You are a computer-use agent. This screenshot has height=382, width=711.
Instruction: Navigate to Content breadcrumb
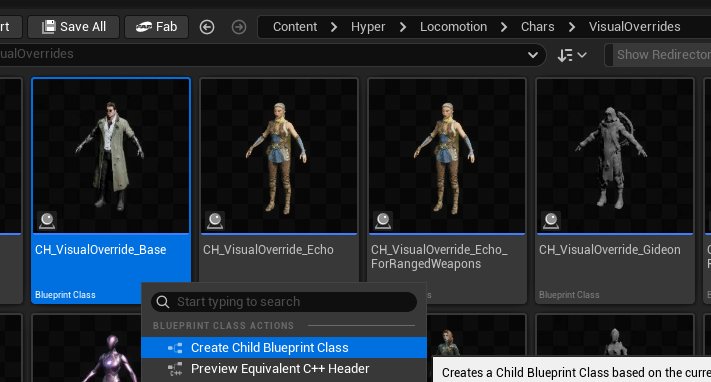click(295, 27)
